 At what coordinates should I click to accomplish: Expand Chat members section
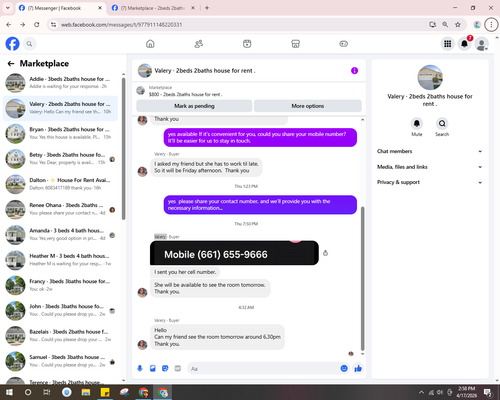pyautogui.click(x=430, y=151)
